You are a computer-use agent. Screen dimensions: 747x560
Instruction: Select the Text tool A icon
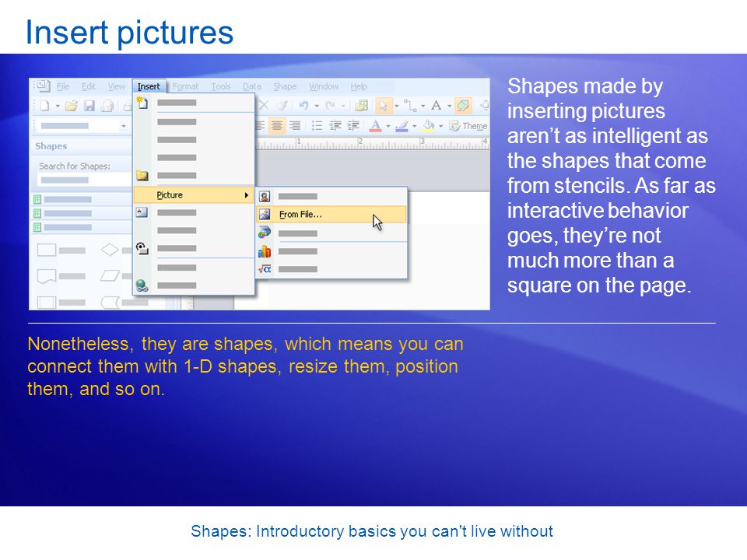click(436, 105)
